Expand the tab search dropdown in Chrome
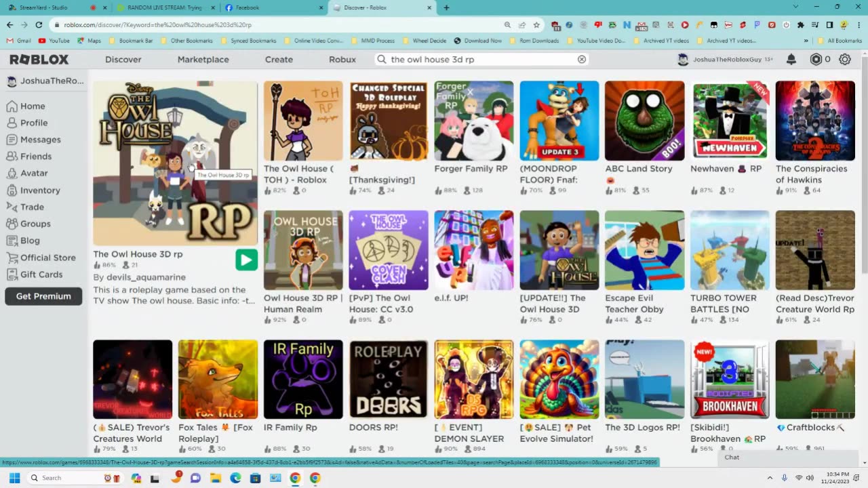Viewport: 868px width, 488px height. coord(796,7)
